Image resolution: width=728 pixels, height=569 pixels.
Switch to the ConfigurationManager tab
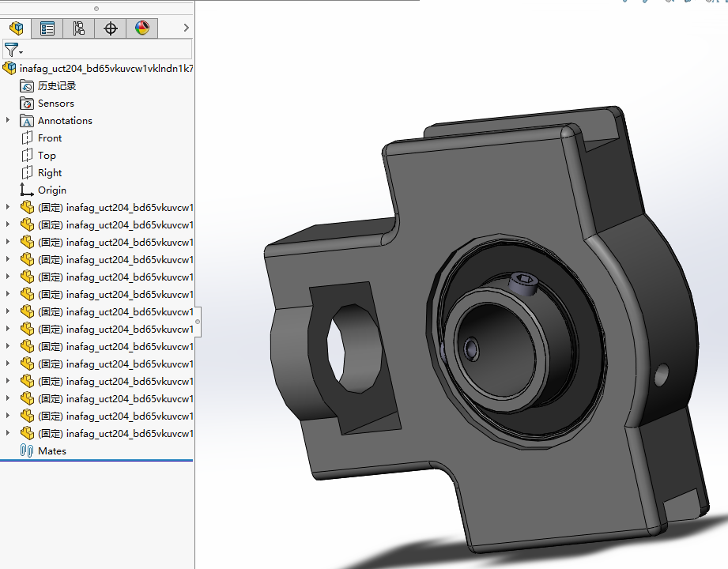(78, 28)
